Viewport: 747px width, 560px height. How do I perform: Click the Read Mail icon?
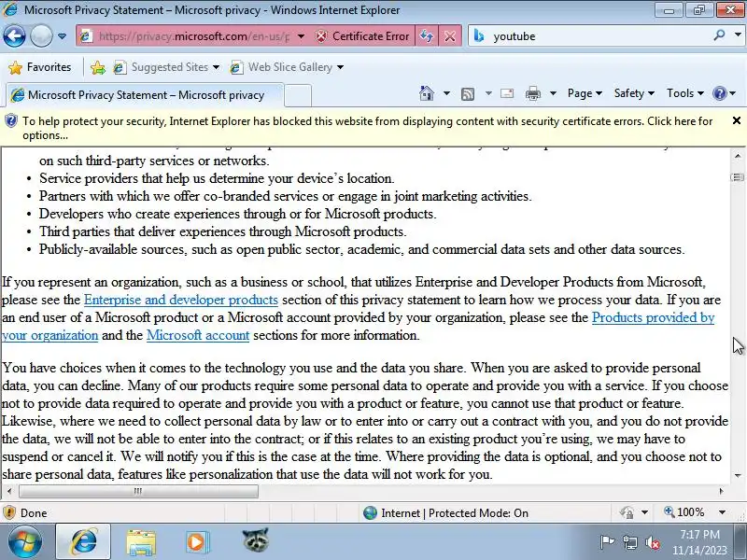point(507,93)
